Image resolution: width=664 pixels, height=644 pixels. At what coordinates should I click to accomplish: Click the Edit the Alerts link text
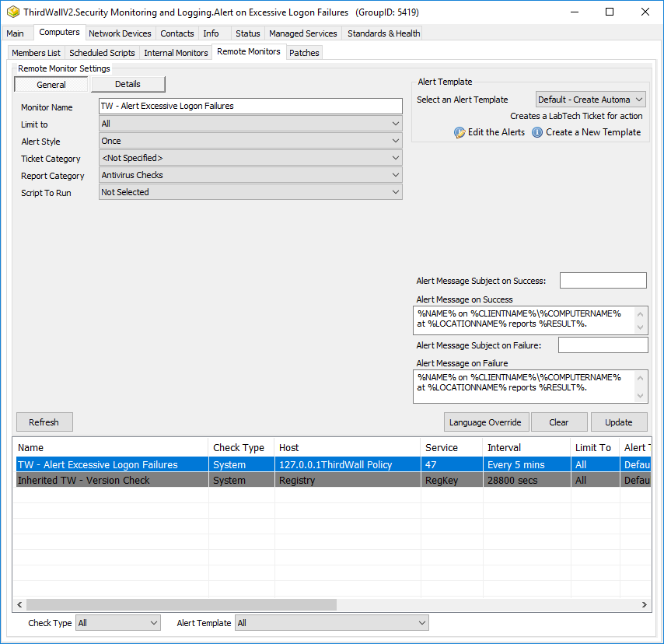(496, 132)
